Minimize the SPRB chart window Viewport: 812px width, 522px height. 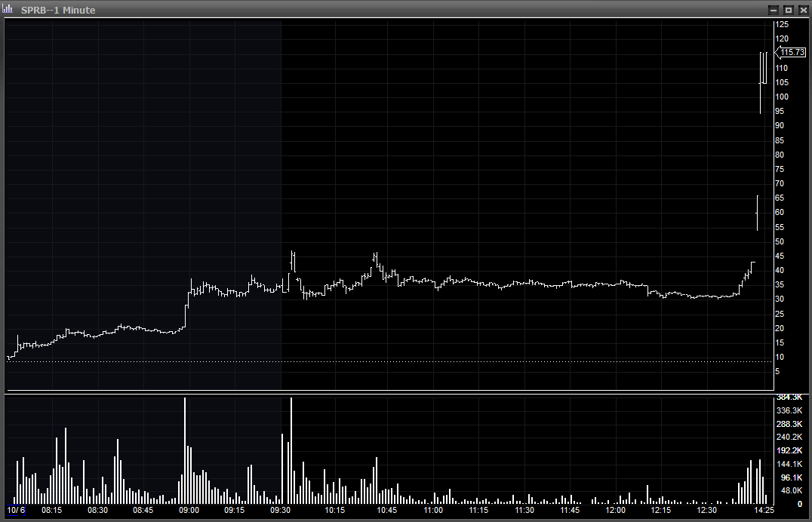click(x=774, y=10)
